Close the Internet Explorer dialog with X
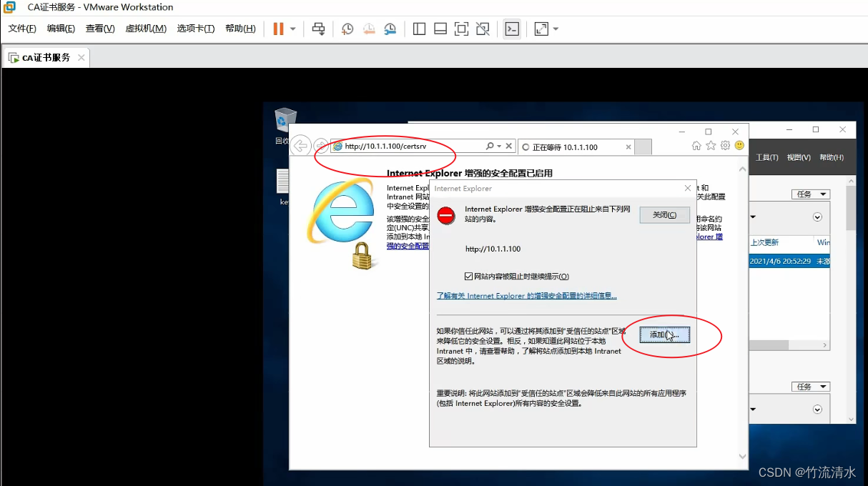 coord(688,188)
